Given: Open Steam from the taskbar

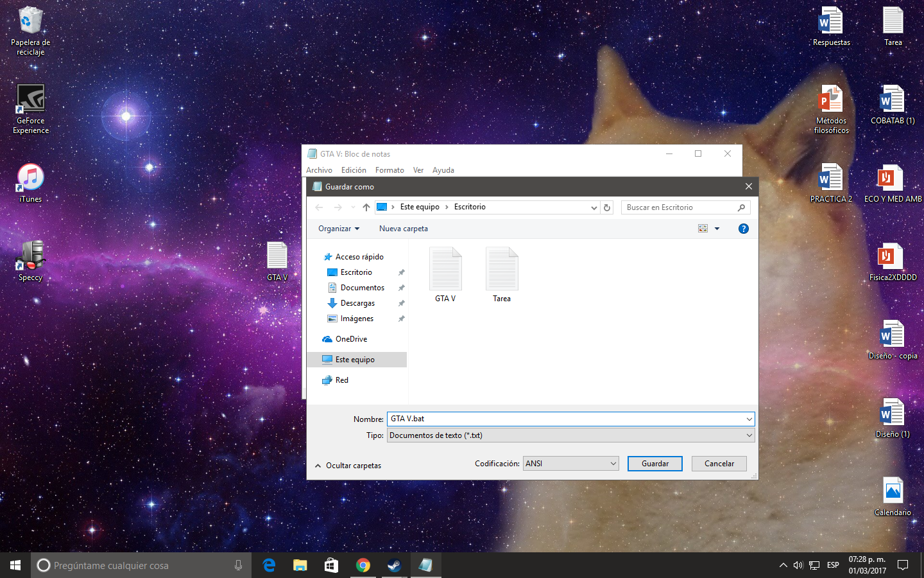Looking at the screenshot, I should (393, 565).
